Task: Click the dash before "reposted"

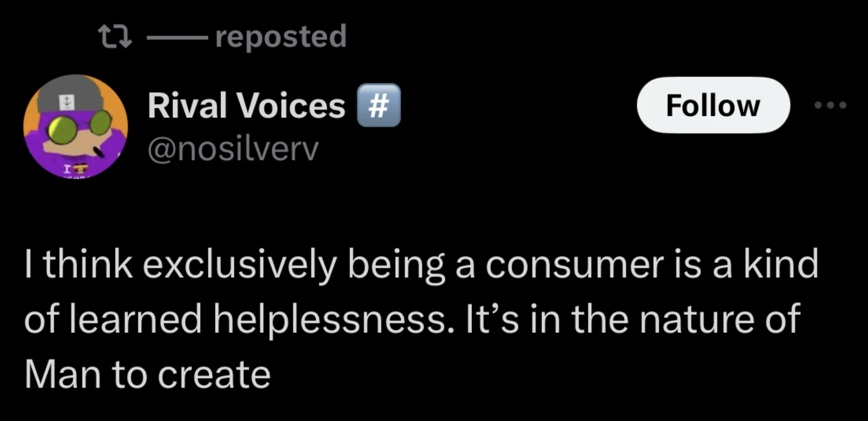Action: coord(177,37)
